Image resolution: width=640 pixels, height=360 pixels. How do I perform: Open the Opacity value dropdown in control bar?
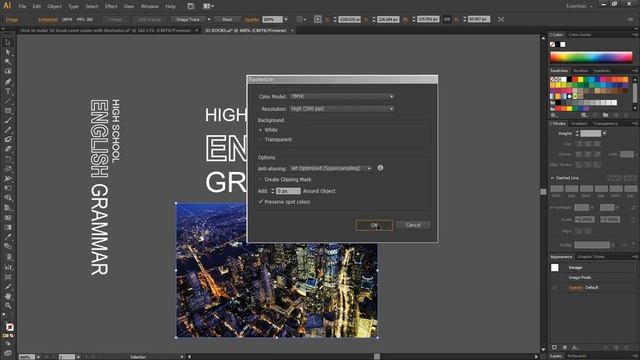coord(286,19)
